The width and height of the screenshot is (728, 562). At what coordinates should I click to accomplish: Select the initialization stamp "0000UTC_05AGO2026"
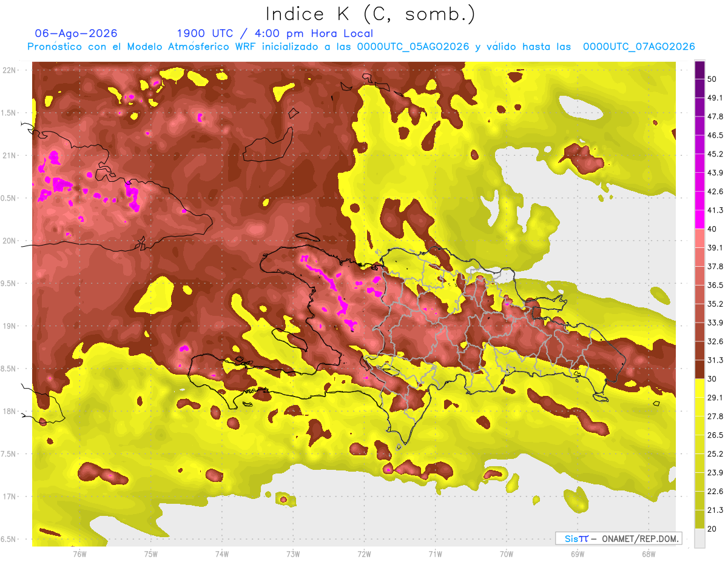coord(413,47)
